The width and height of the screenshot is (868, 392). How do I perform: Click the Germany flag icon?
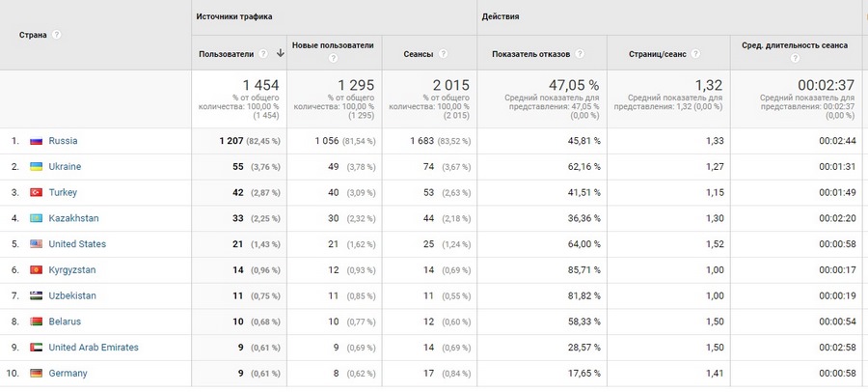click(36, 373)
